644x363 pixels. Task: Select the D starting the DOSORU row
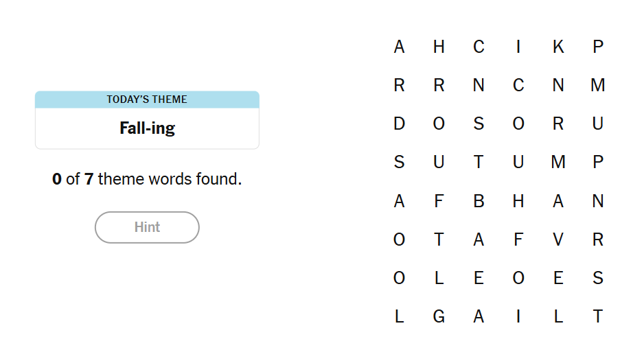(399, 124)
